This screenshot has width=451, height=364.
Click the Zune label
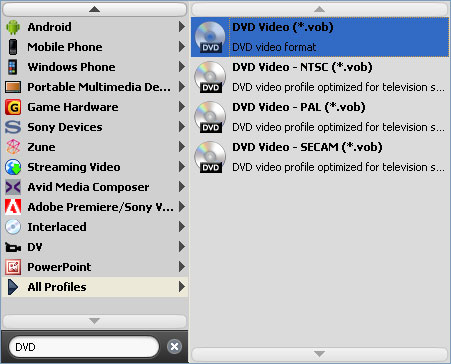point(41,147)
